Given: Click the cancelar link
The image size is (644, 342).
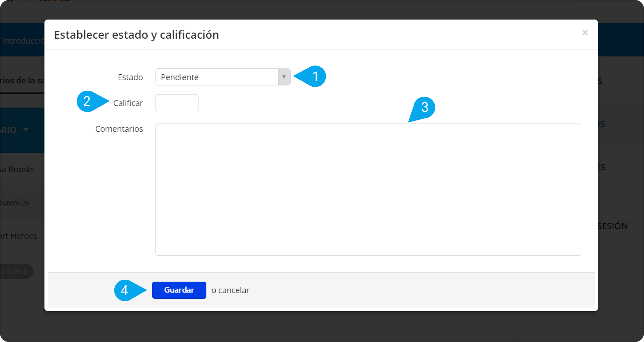Looking at the screenshot, I should [234, 290].
